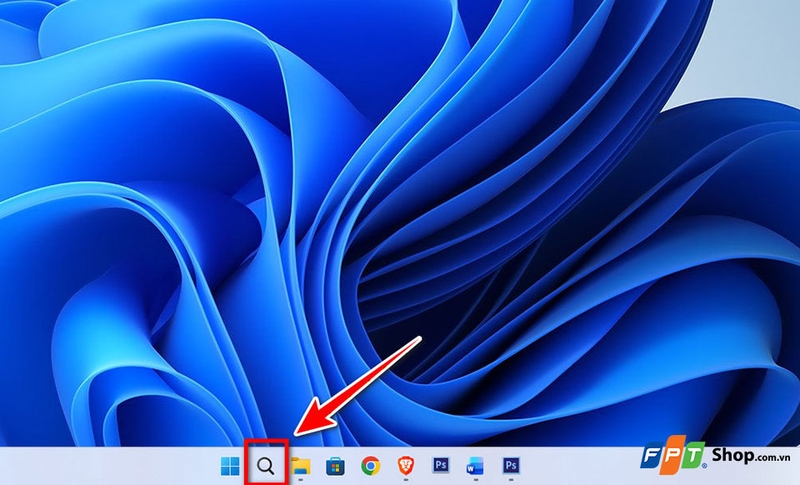This screenshot has height=485, width=800.
Task: Open the Photoshop icon right of Word
Action: point(511,465)
